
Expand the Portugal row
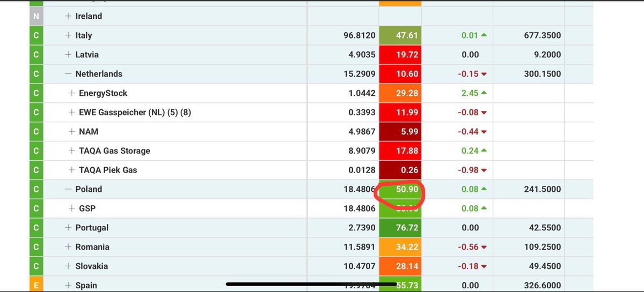point(68,228)
